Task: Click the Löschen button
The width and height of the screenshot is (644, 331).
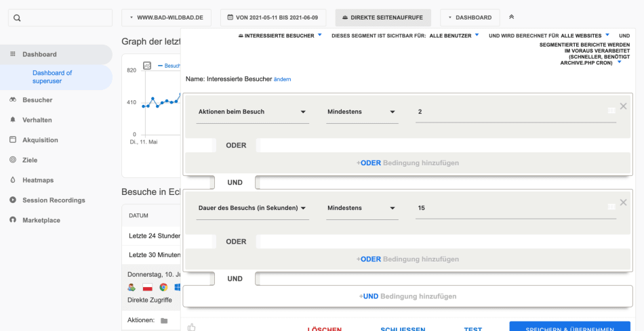Action: click(x=325, y=330)
